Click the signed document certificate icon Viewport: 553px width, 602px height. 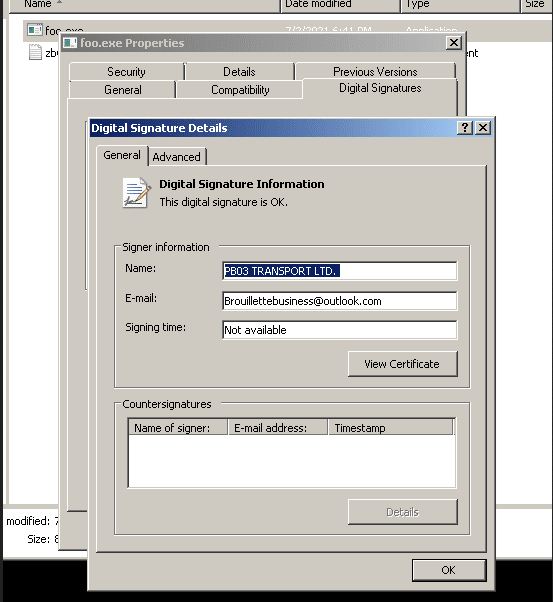(136, 193)
